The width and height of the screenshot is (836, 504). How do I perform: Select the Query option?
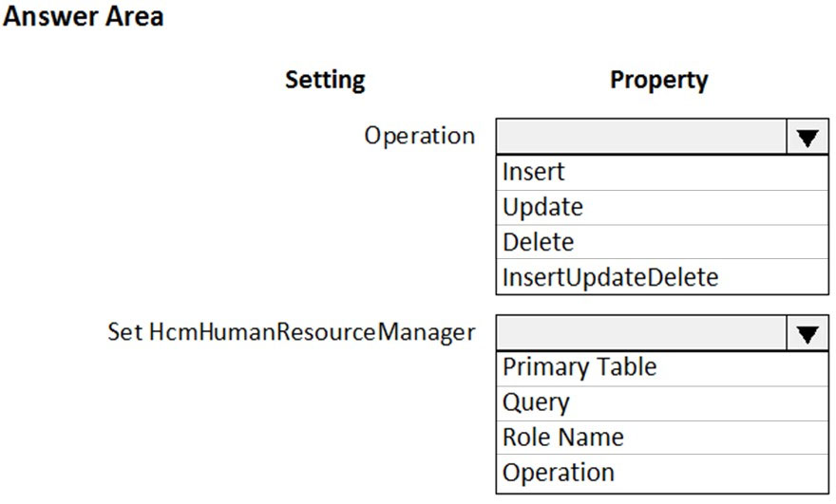click(x=662, y=403)
